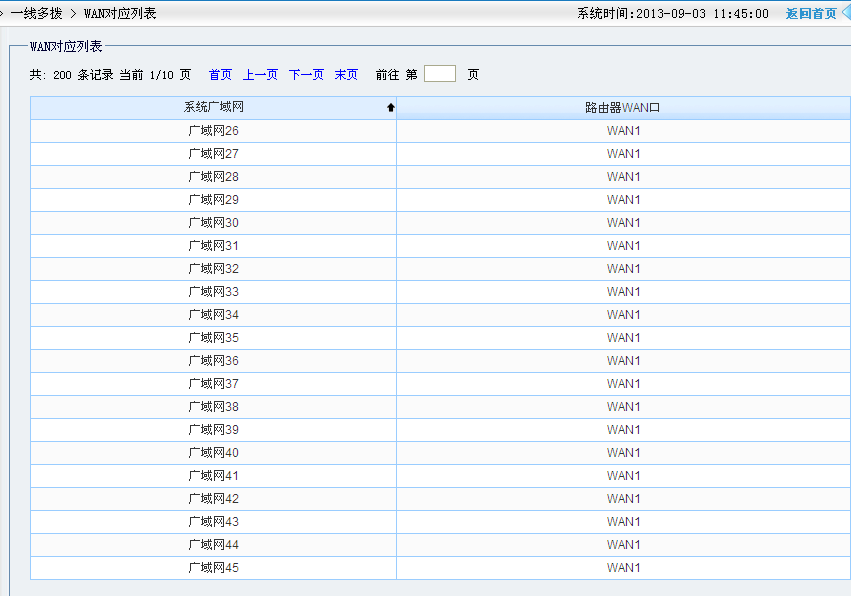Click WAN对应列表 breadcrumb item
Image resolution: width=851 pixels, height=596 pixels.
[120, 14]
